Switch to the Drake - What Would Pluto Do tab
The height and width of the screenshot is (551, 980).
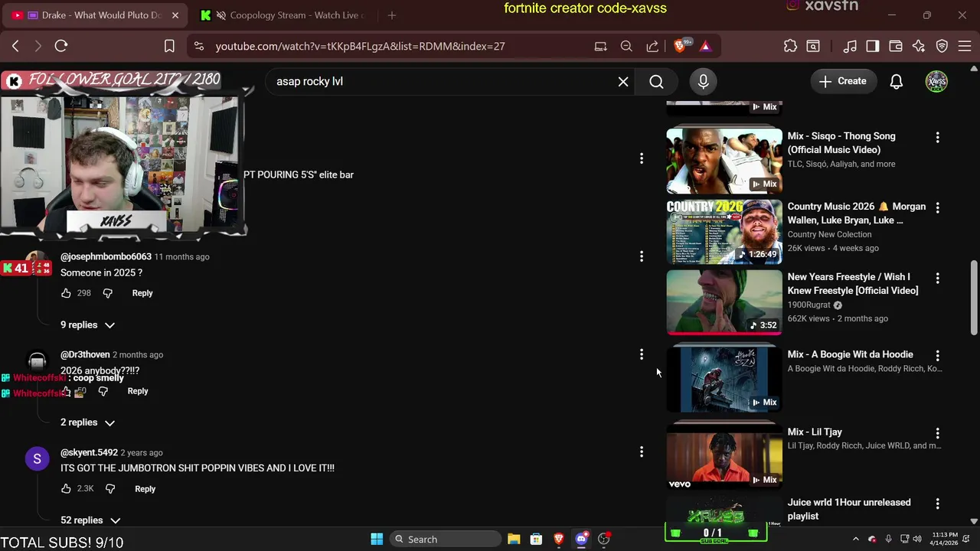(x=94, y=15)
